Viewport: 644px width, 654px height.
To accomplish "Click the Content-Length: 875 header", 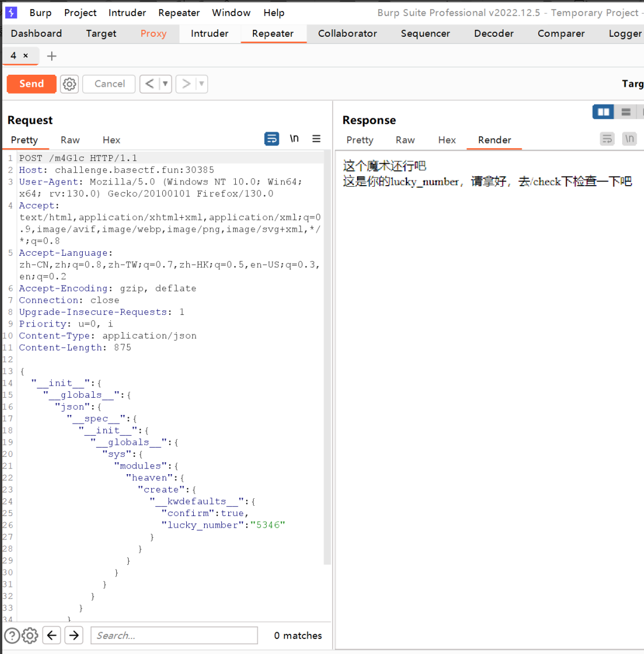I will coord(75,348).
